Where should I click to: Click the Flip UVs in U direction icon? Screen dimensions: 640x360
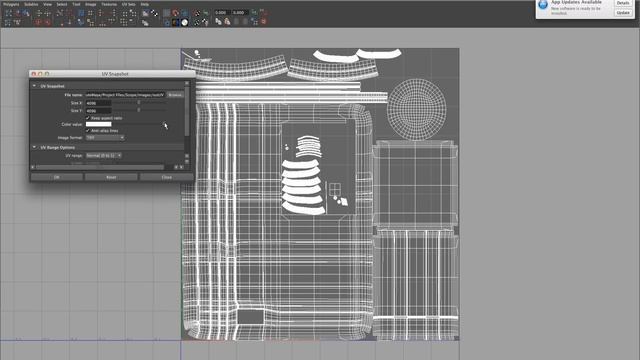coord(38,13)
